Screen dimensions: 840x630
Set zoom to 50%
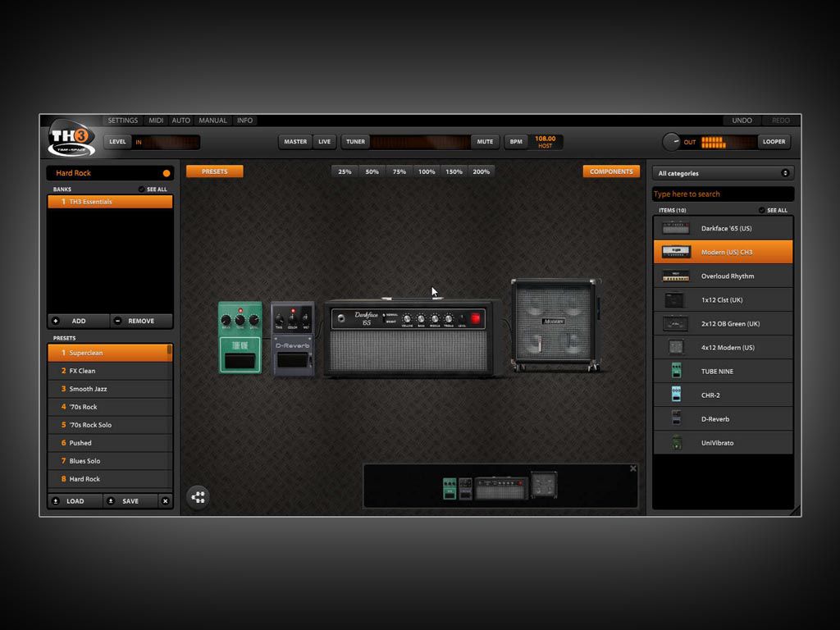pyautogui.click(x=372, y=171)
